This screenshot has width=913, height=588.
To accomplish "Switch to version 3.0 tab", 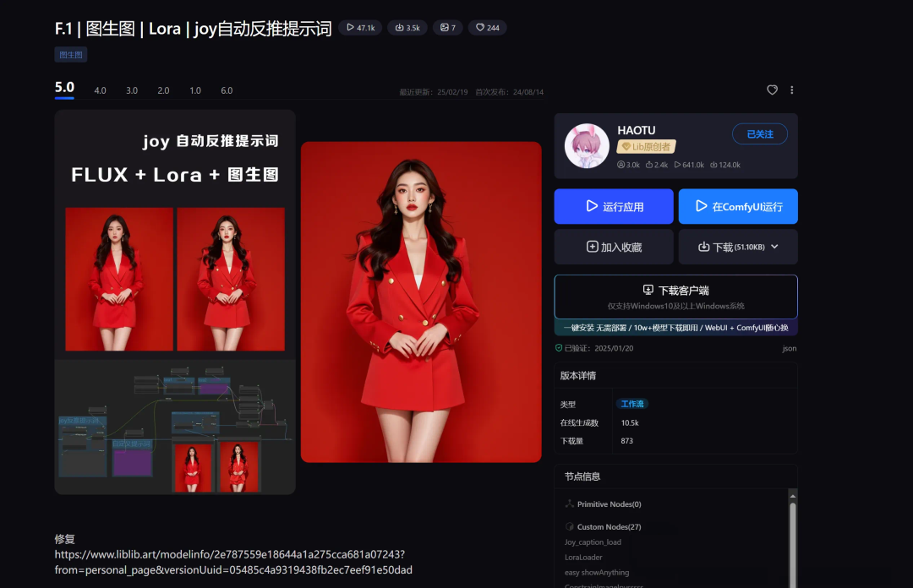I will coord(132,91).
